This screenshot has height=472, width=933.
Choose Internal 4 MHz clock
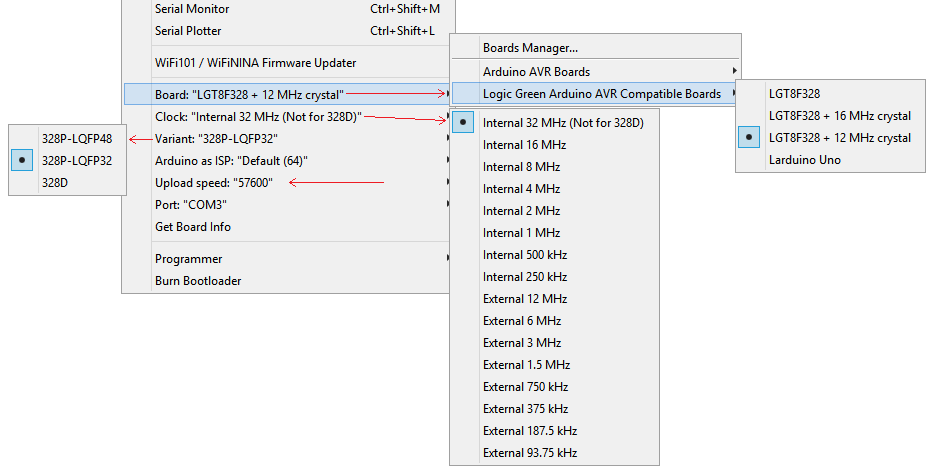(555, 189)
